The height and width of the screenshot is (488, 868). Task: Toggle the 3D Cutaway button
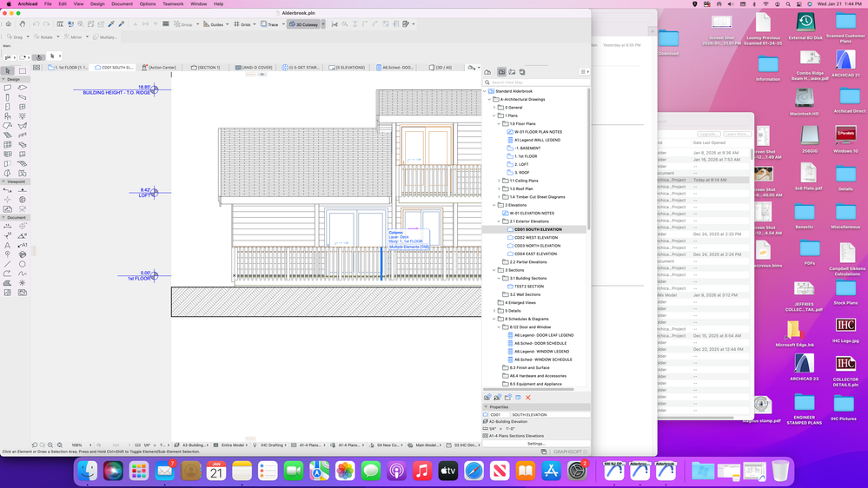(x=304, y=24)
